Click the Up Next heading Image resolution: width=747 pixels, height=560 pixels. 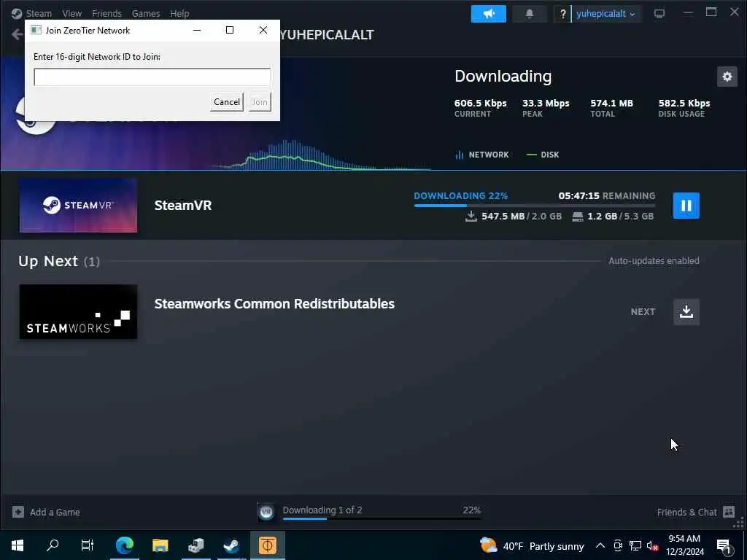(x=48, y=261)
